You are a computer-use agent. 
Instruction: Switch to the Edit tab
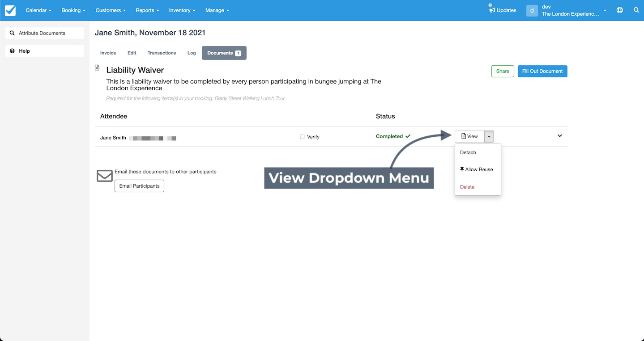point(132,53)
